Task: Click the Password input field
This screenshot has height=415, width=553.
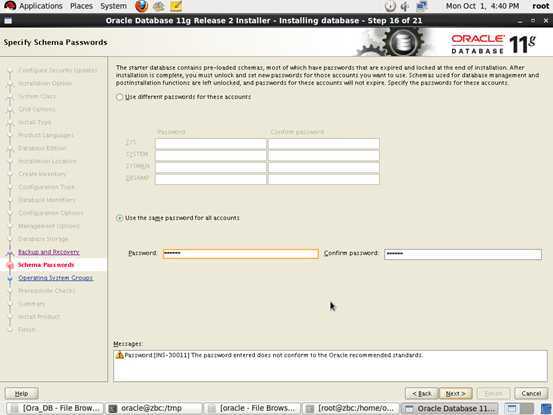Action: coord(241,254)
